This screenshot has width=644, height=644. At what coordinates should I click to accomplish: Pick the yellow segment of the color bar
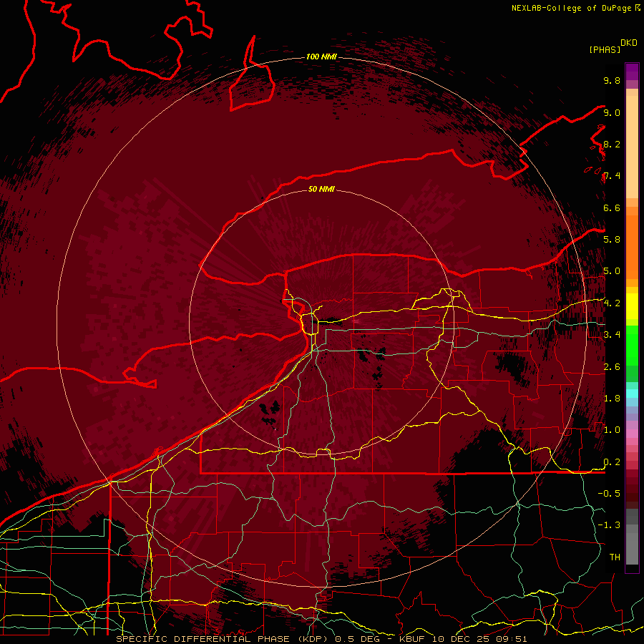[x=632, y=306]
